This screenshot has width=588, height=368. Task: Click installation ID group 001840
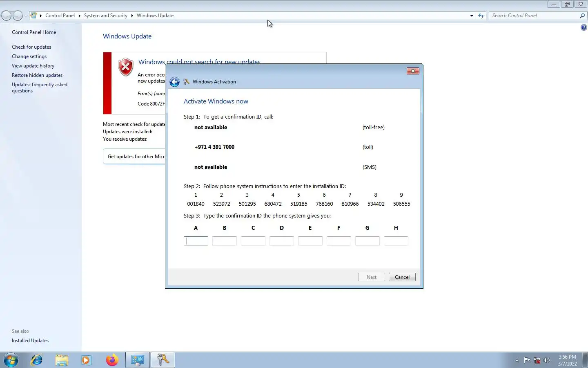click(x=196, y=204)
